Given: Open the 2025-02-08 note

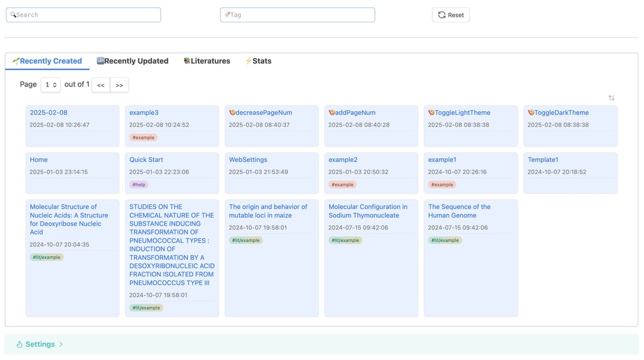Looking at the screenshot, I should 49,113.
